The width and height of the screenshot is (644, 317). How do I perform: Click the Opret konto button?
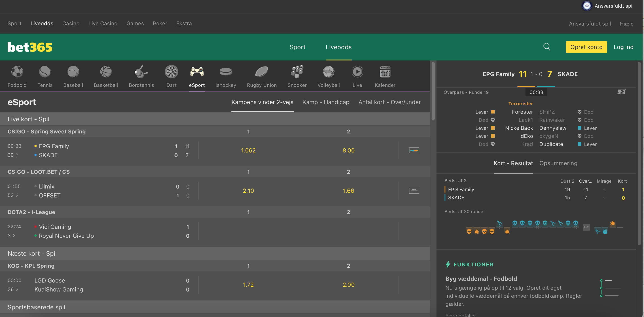[586, 47]
